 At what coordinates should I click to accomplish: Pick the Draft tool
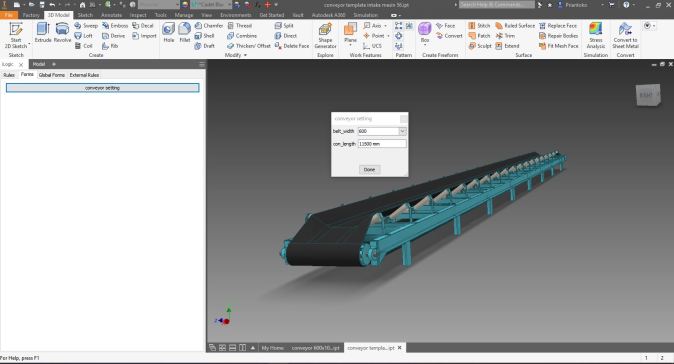pyautogui.click(x=205, y=46)
